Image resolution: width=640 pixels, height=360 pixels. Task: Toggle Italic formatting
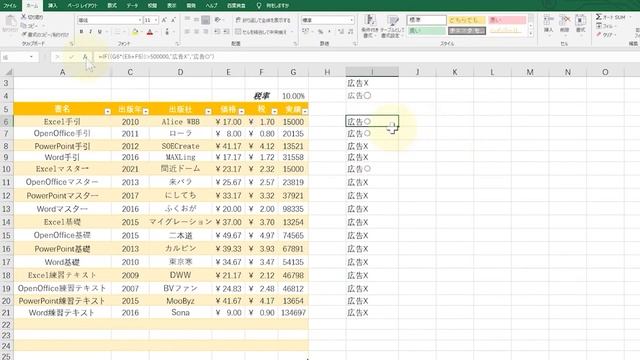coord(90,32)
